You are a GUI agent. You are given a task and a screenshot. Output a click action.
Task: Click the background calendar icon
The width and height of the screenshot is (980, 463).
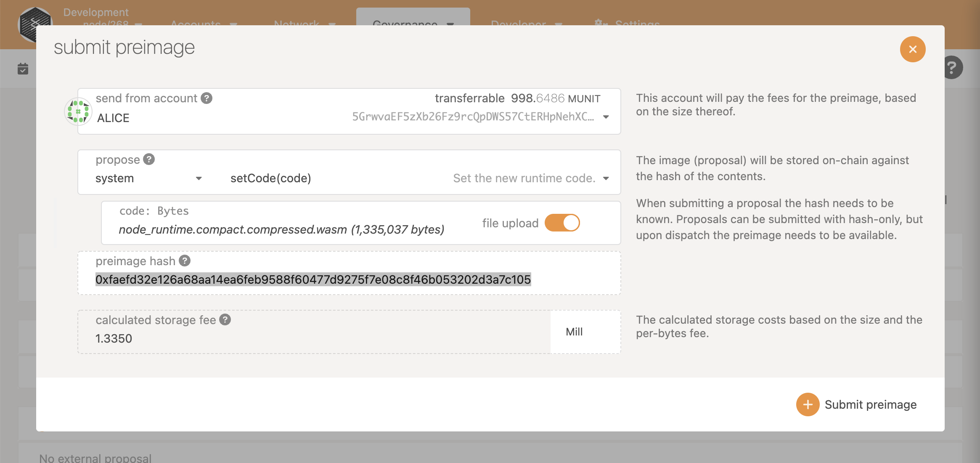point(23,69)
